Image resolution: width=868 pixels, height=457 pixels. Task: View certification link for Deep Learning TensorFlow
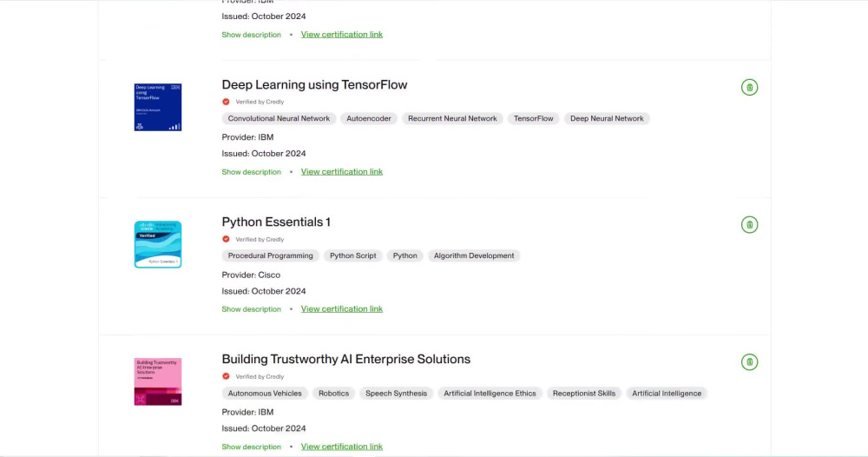[x=341, y=172]
